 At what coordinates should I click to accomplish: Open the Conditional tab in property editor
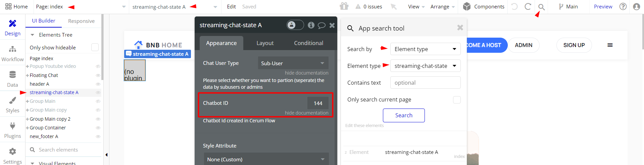(308, 43)
